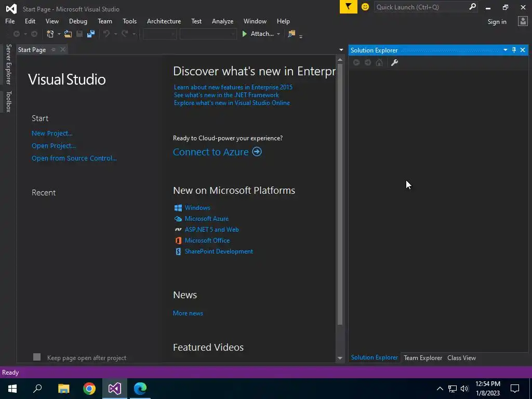The height and width of the screenshot is (399, 532).
Task: Switch to the Class View tab
Action: click(461, 357)
